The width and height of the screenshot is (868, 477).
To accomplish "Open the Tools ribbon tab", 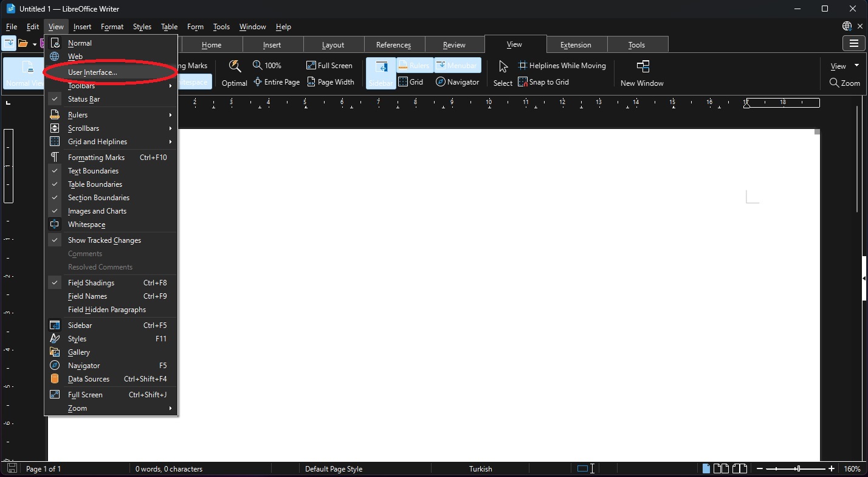I will point(637,44).
